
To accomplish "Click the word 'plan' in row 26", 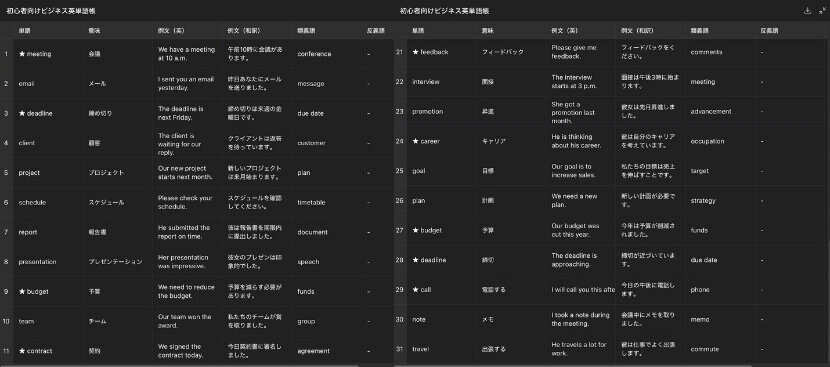I will point(419,201).
